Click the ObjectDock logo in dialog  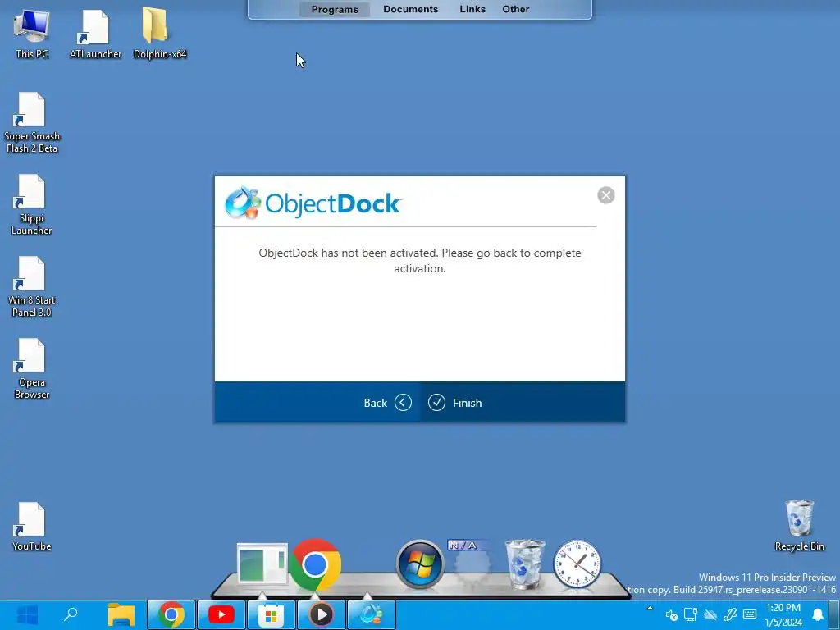pos(313,203)
